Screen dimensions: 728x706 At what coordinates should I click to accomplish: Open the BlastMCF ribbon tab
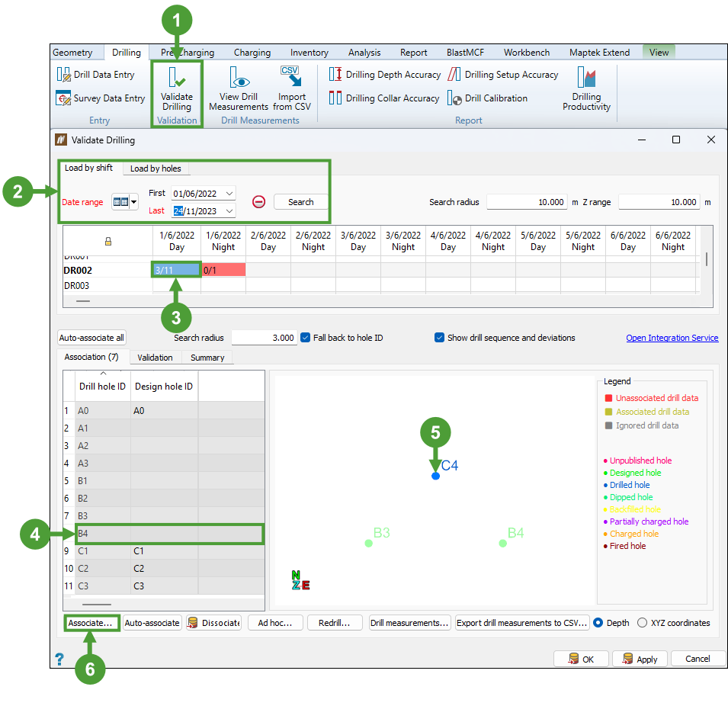(465, 53)
